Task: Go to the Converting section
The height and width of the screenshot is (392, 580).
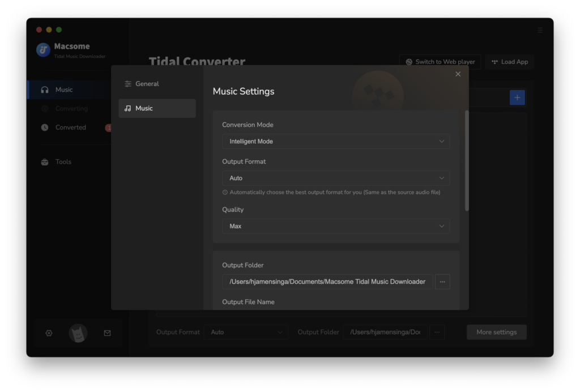Action: pos(69,109)
